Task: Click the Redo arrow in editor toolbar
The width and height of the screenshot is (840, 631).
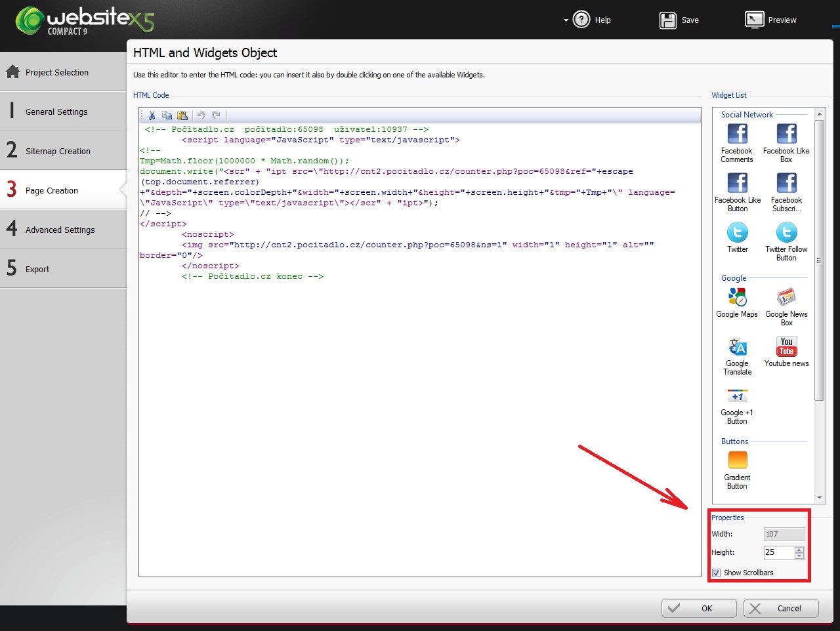Action: click(x=217, y=115)
